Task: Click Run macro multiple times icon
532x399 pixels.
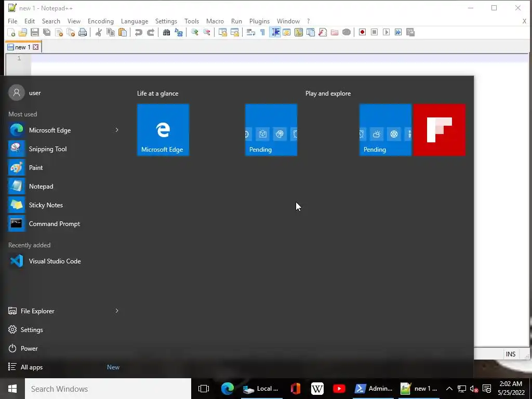Action: pyautogui.click(x=398, y=32)
